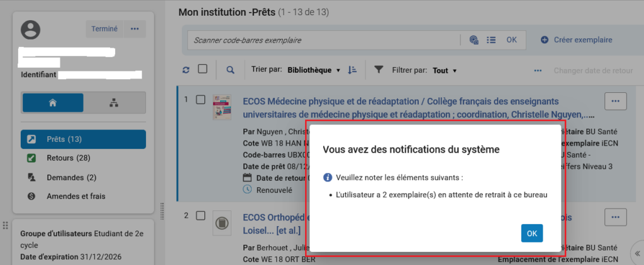Open barcode scanner settings icon
The width and height of the screenshot is (644, 265).
tap(474, 40)
